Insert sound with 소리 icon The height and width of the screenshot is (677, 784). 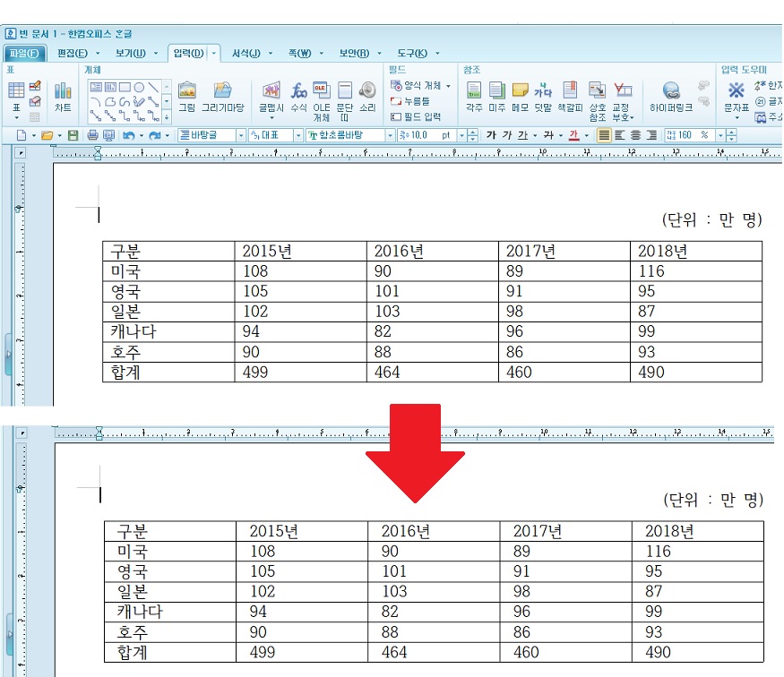point(367,97)
